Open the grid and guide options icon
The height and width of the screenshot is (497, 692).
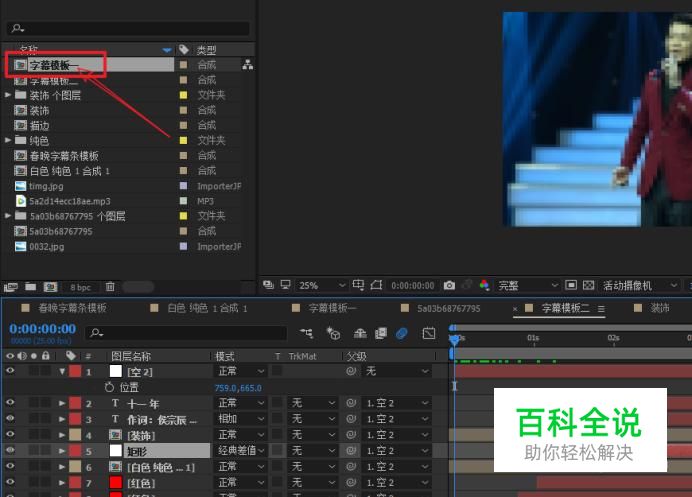pyautogui.click(x=358, y=285)
